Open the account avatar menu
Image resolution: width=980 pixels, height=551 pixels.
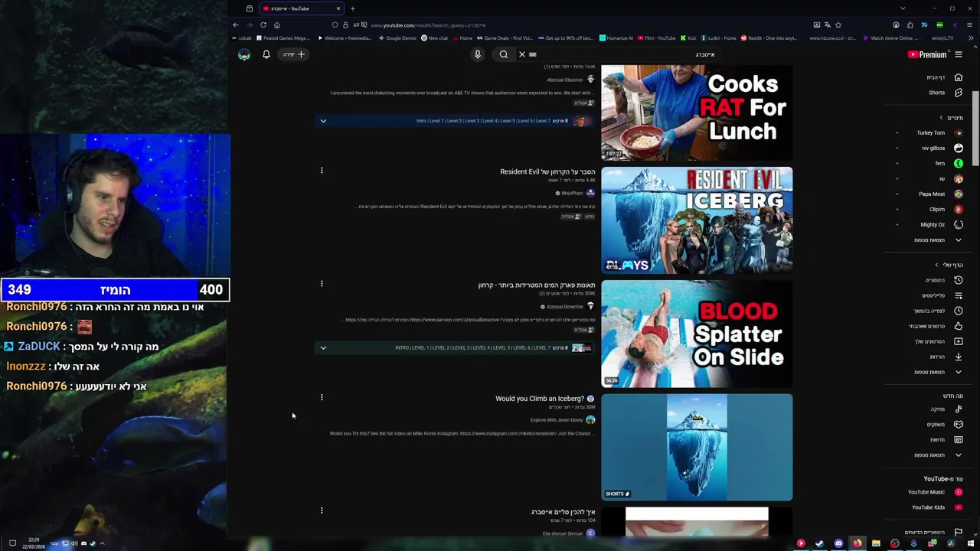(x=244, y=54)
